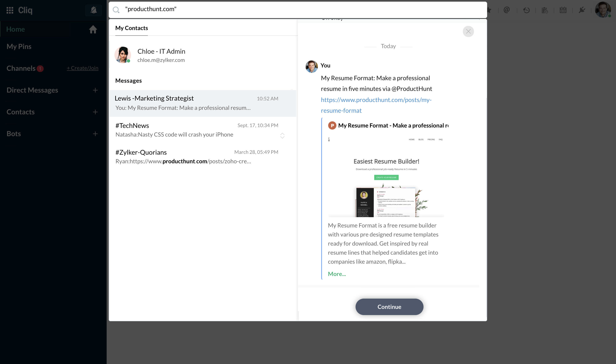616x364 pixels.
Task: Open the #Zylker-Quorians message result
Action: tap(203, 157)
